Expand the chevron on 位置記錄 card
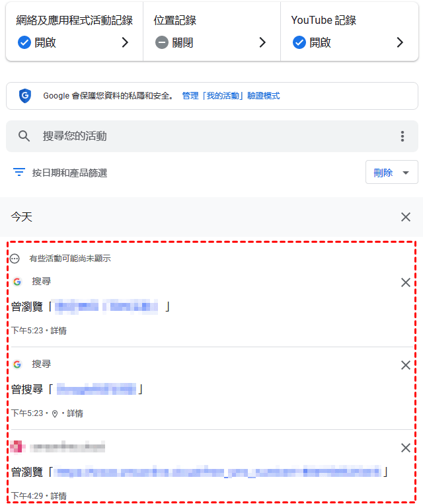The width and height of the screenshot is (423, 504). tap(262, 42)
